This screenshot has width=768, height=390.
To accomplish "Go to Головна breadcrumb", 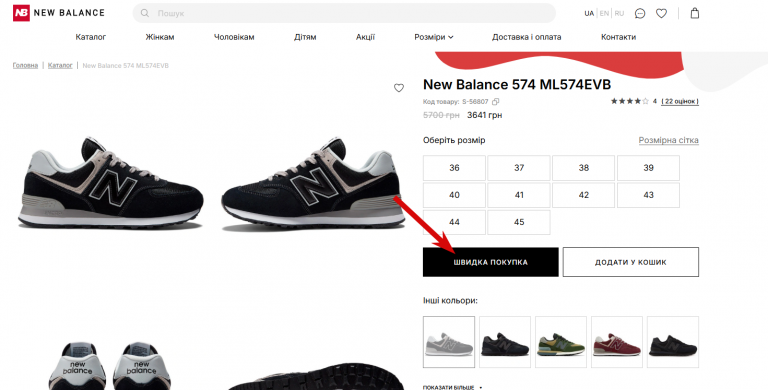I will [25, 65].
